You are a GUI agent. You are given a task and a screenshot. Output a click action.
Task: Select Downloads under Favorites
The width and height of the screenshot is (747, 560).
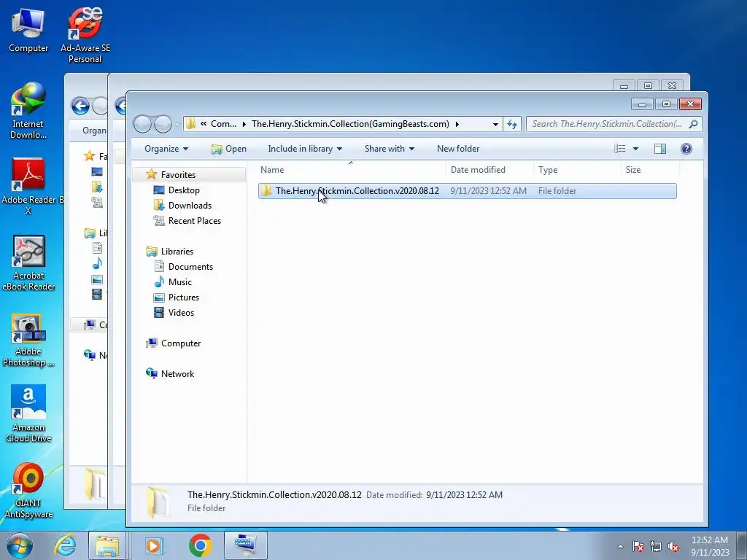tap(190, 205)
